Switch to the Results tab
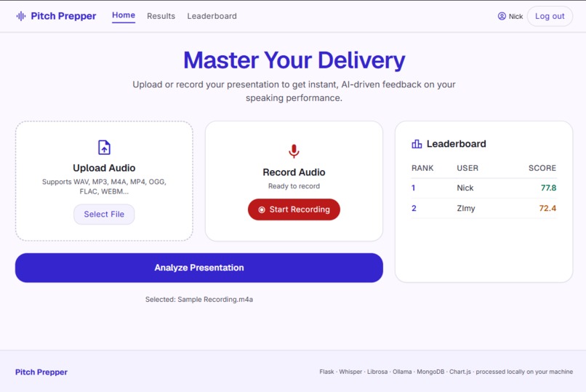 pyautogui.click(x=161, y=16)
